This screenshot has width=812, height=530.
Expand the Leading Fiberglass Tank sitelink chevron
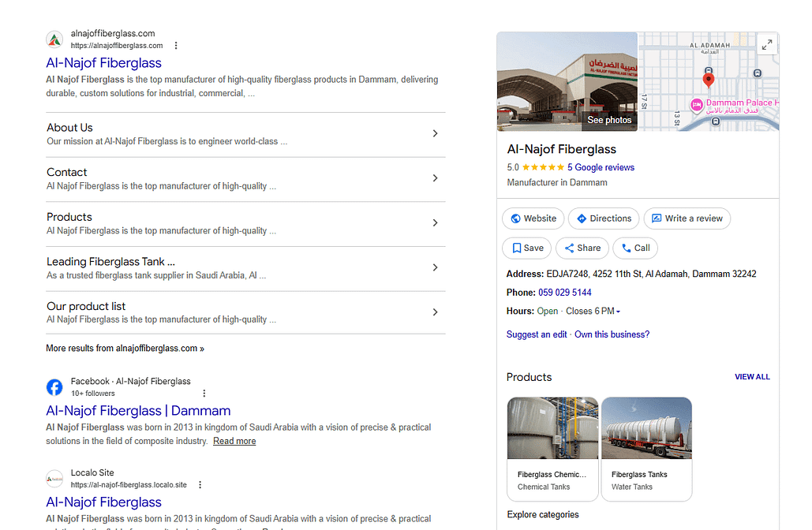coord(435,267)
